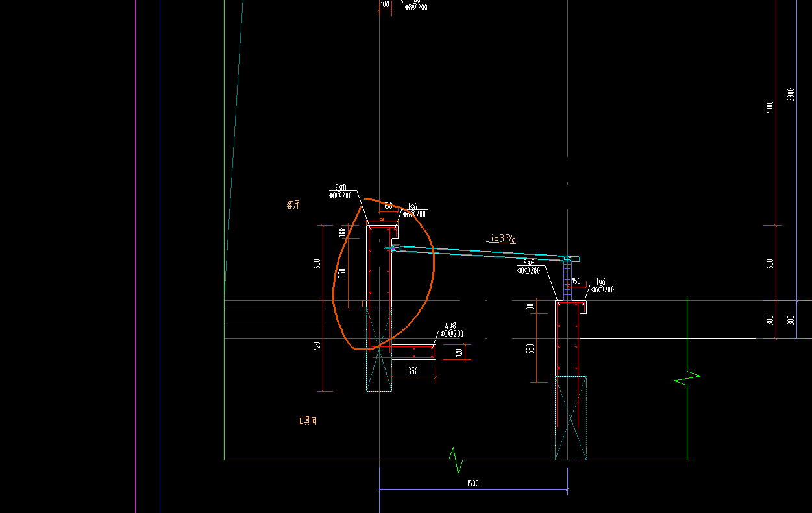Select the 工具间 room label
This screenshot has width=812, height=513.
[x=307, y=421]
